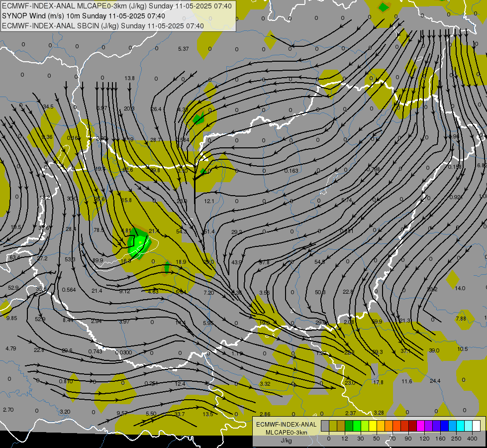
Task: Click the map value 0.798
Action: point(373,169)
